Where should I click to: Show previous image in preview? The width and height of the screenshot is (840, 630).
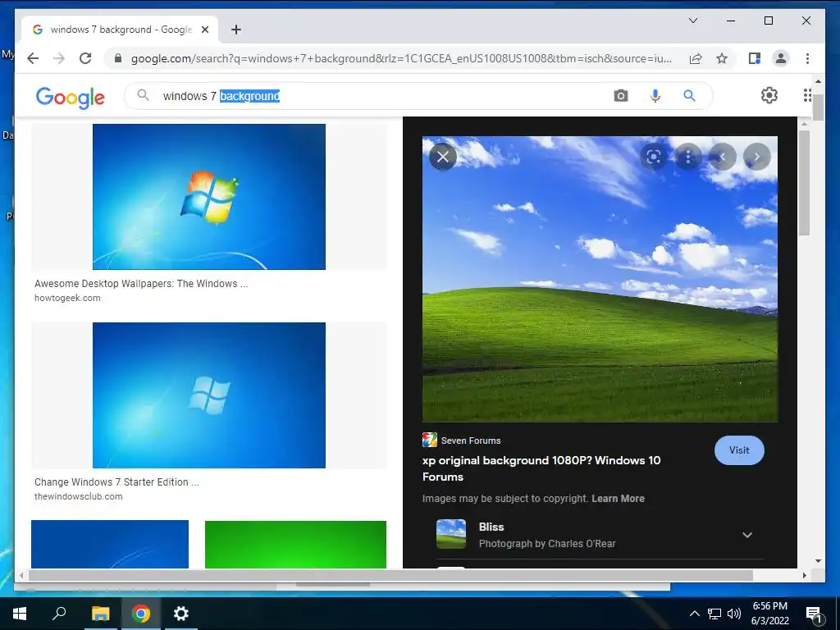pos(723,157)
